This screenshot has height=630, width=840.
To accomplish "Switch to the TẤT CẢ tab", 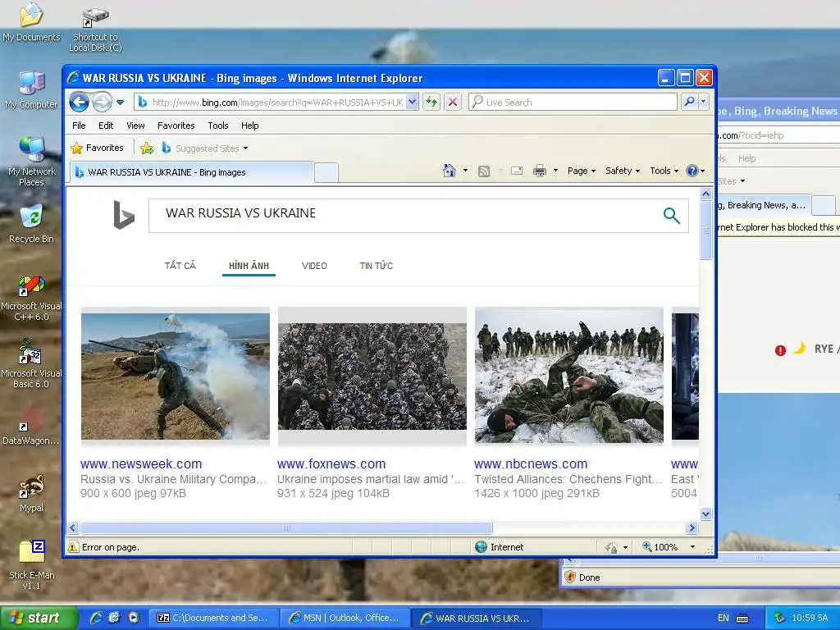I will pyautogui.click(x=180, y=266).
